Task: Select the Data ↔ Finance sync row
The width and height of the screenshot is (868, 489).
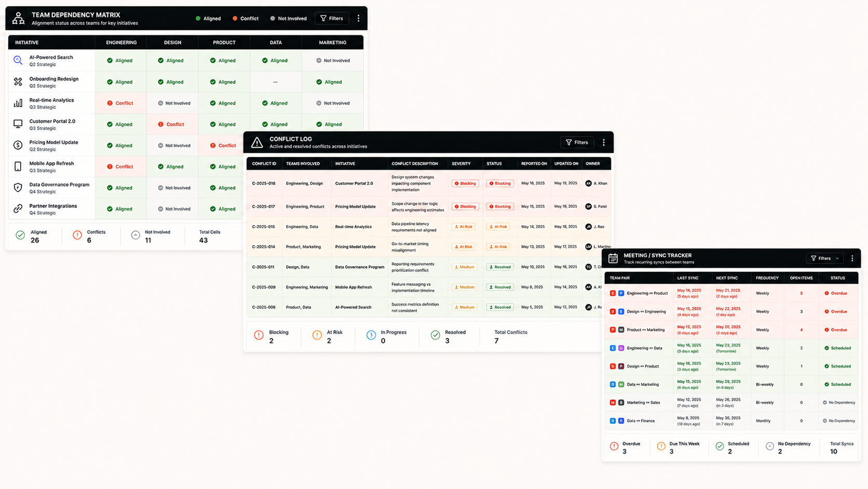Action: click(731, 421)
